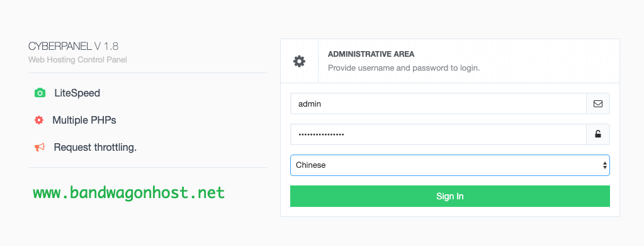The height and width of the screenshot is (246, 644).
Task: Click the megaphone icon beside Request throttling
Action: click(40, 147)
